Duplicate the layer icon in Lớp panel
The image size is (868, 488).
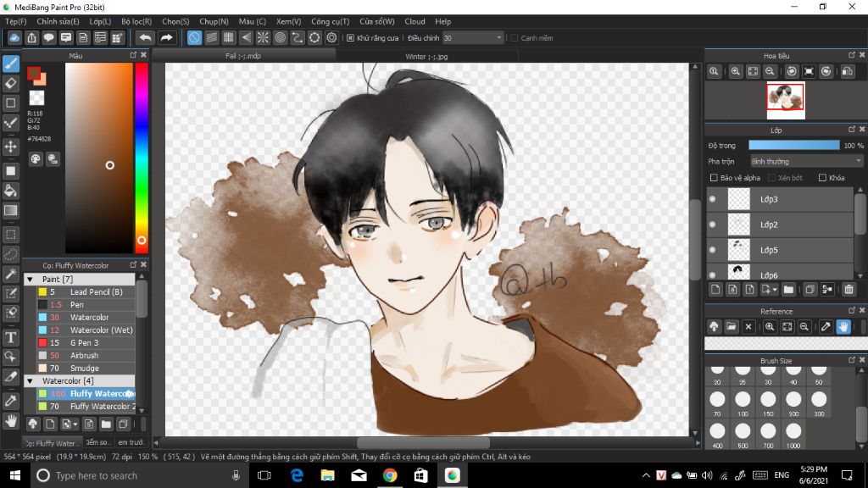point(810,290)
